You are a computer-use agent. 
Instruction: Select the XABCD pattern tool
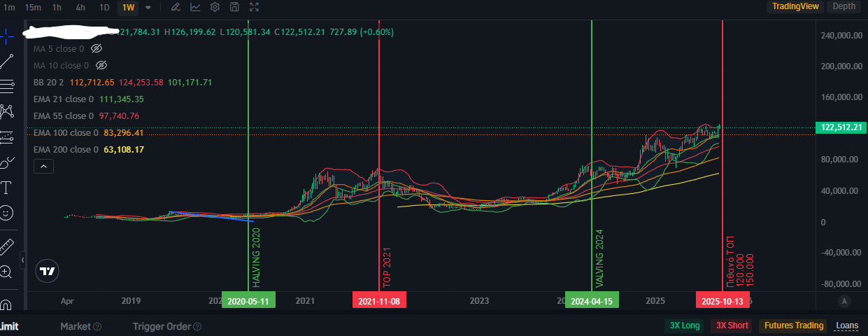pyautogui.click(x=6, y=111)
